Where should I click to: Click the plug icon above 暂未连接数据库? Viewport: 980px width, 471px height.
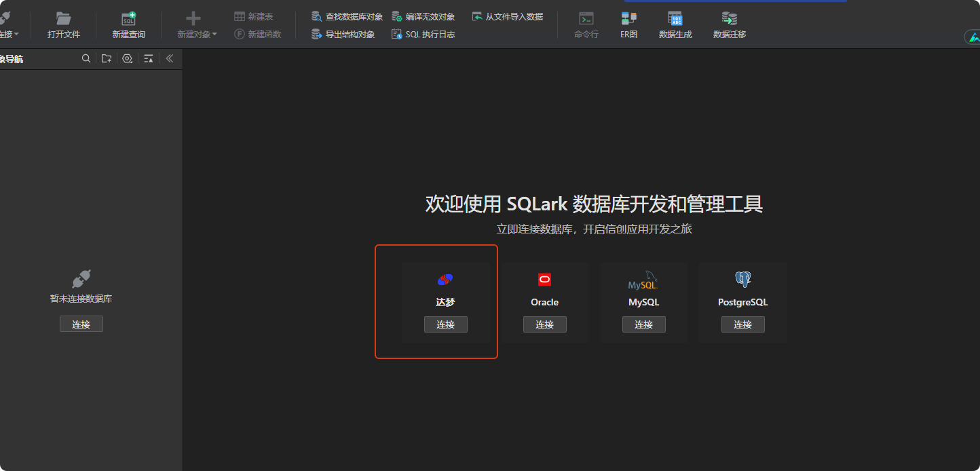(x=81, y=279)
